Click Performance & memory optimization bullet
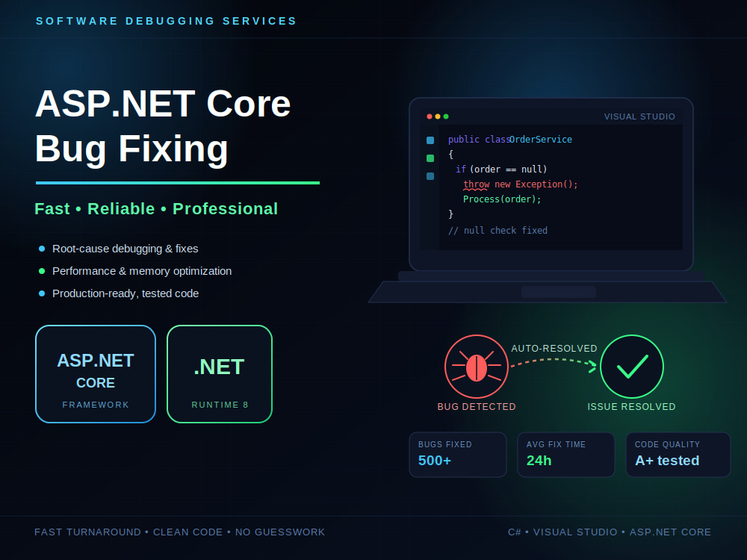Viewport: 747px width, 560px height. coord(142,271)
